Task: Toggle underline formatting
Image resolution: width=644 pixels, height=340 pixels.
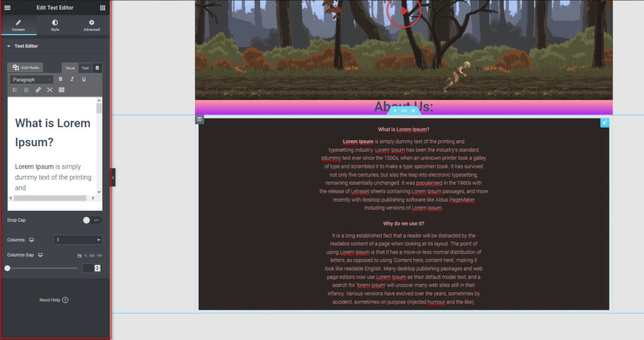Action: click(84, 79)
